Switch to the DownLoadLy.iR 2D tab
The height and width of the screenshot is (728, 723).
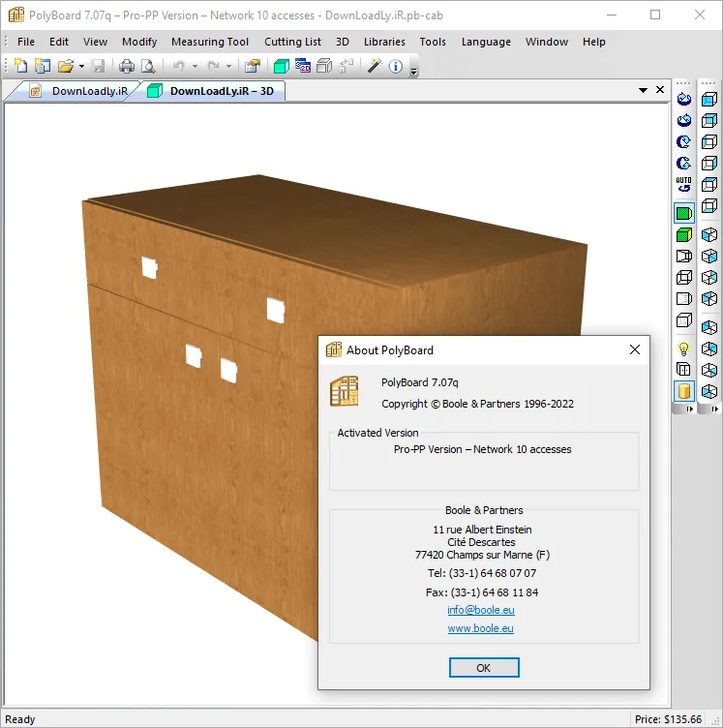[x=79, y=91]
